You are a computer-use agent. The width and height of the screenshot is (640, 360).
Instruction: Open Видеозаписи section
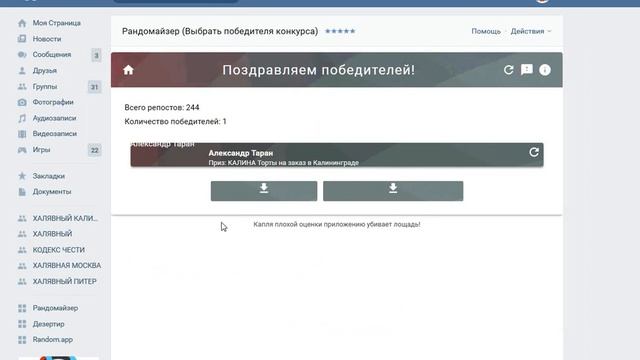[55, 134]
